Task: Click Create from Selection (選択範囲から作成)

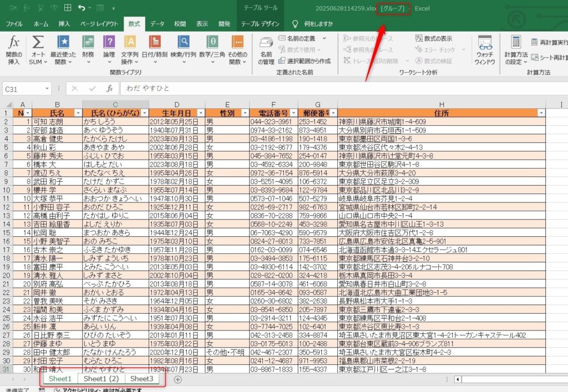Action: tap(305, 61)
